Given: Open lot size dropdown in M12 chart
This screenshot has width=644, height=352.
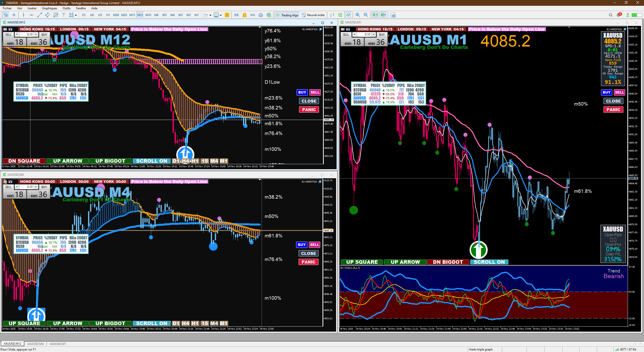Looking at the screenshot, I should point(17,34).
